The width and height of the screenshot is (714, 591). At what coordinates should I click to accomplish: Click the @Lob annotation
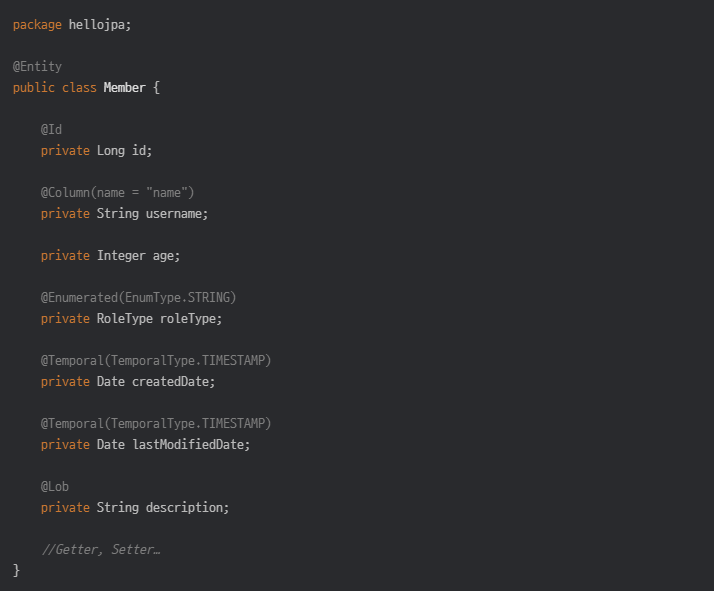(x=55, y=486)
